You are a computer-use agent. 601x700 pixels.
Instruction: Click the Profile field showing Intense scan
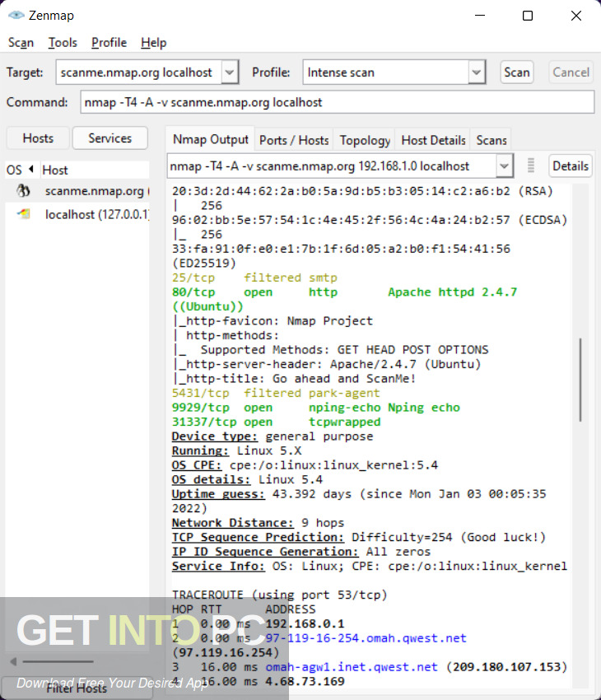[x=386, y=72]
